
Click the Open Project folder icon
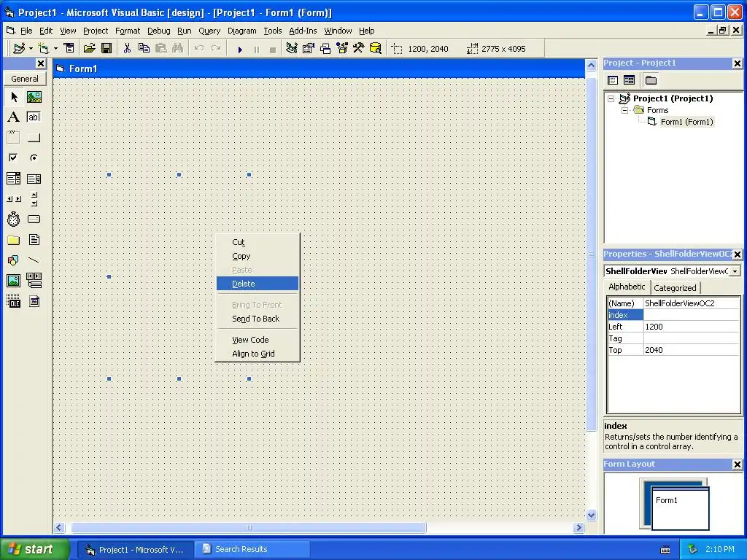pyautogui.click(x=90, y=48)
